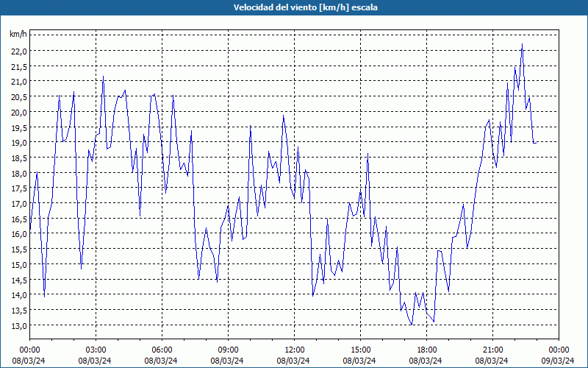This screenshot has width=588, height=368.
Task: Click the 15:00 time axis label
Action: [x=360, y=350]
